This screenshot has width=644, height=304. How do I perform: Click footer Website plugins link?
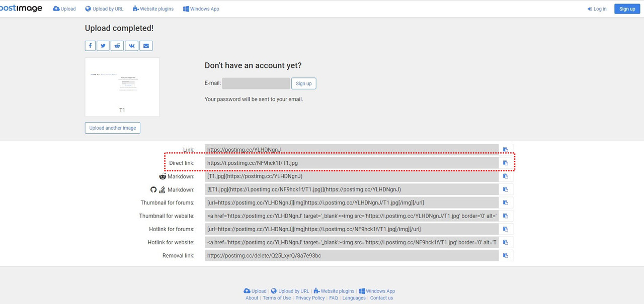(x=334, y=291)
